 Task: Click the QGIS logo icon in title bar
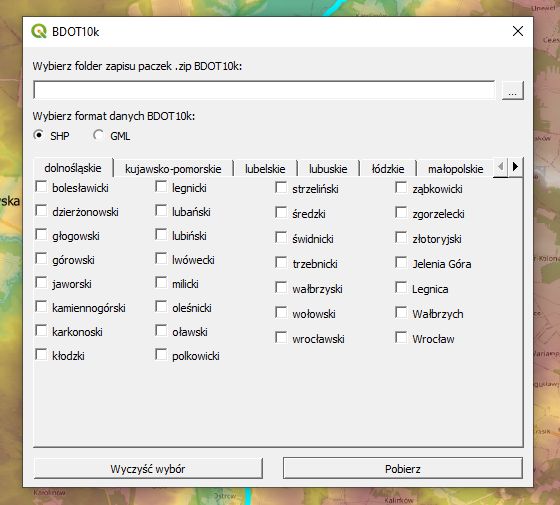[39, 31]
